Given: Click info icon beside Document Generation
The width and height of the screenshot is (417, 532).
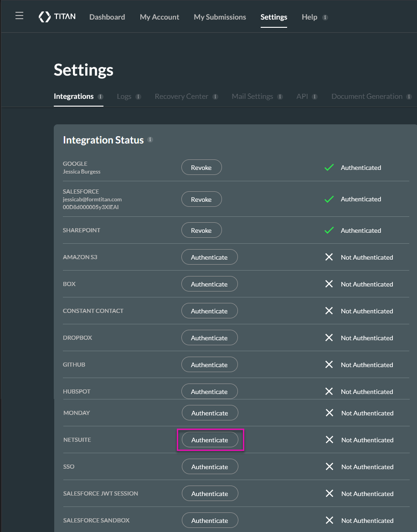Looking at the screenshot, I should (409, 97).
